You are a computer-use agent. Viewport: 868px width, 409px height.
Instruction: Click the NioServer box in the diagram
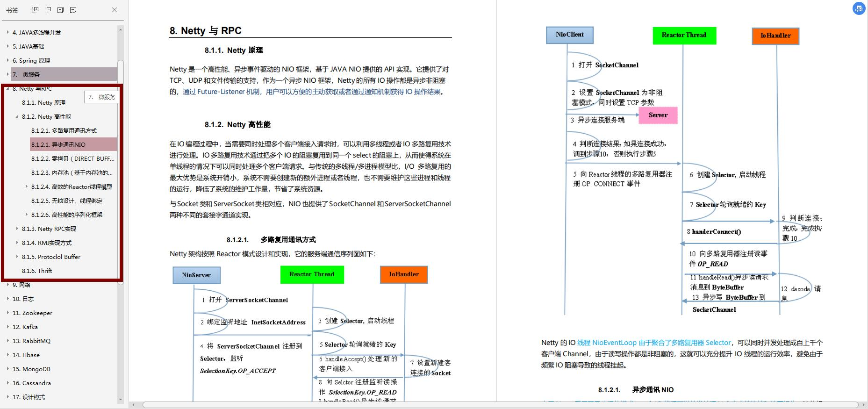pyautogui.click(x=196, y=275)
